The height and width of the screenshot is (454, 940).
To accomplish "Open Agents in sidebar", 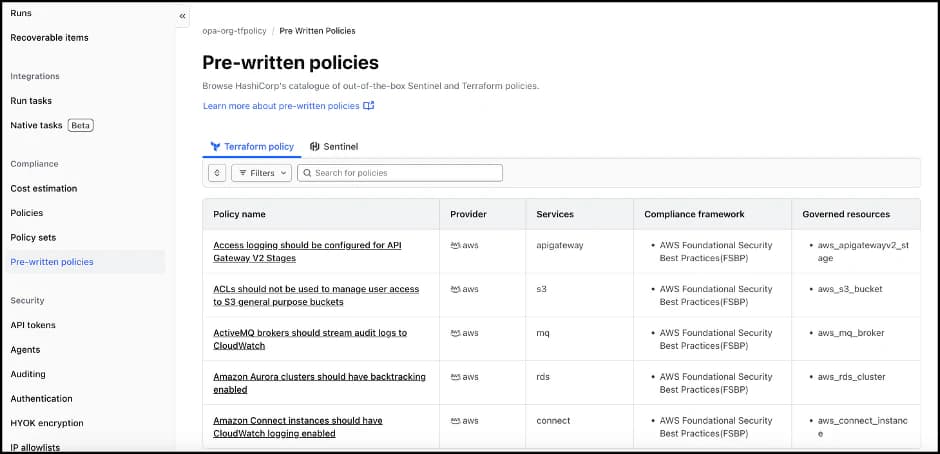I will [x=25, y=350].
